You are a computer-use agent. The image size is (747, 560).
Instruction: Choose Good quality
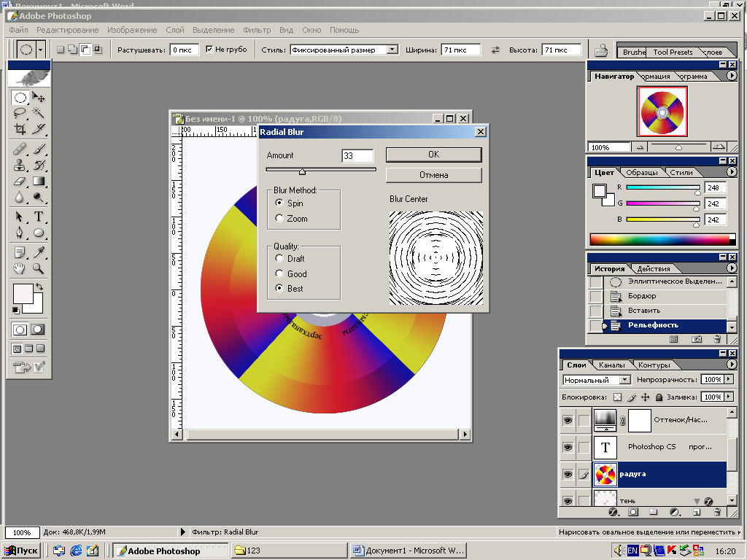coord(279,273)
